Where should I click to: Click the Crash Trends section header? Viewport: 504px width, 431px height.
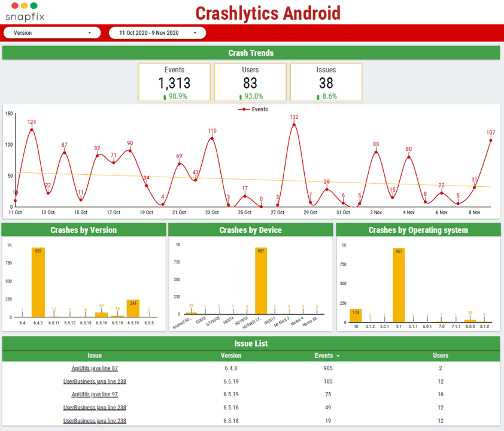(251, 53)
